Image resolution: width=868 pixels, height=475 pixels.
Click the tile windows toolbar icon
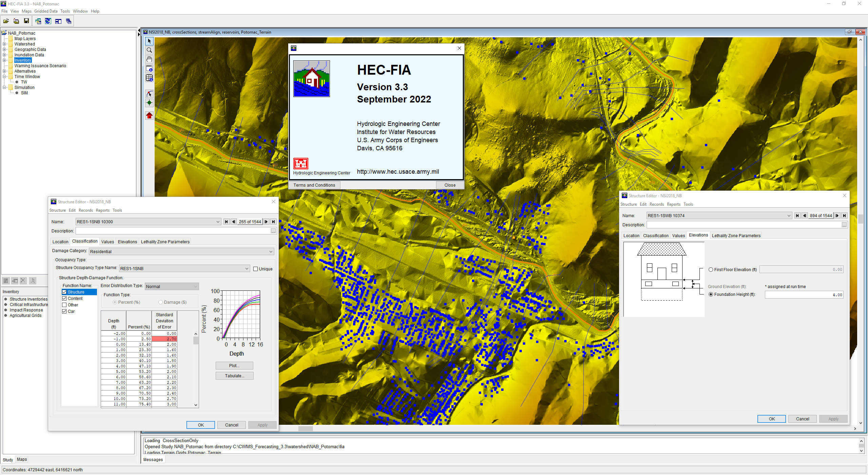coord(58,21)
